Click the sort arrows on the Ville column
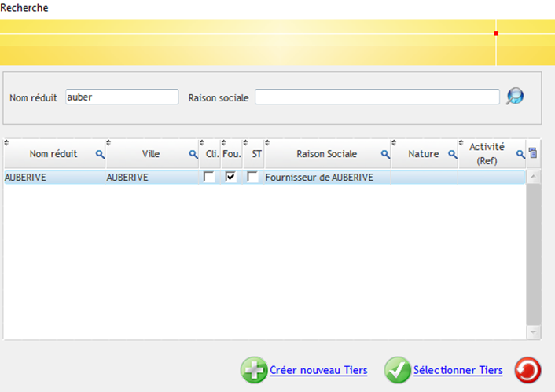Viewport: 555px width, 392px height. [x=108, y=143]
